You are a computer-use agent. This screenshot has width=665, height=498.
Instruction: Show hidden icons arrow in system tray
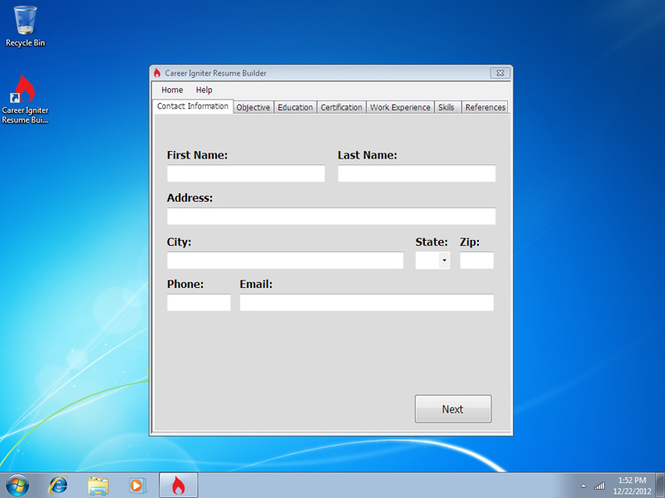pos(584,486)
